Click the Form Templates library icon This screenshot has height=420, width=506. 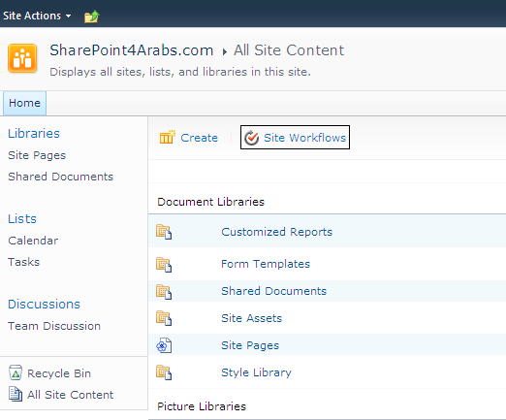coord(164,265)
